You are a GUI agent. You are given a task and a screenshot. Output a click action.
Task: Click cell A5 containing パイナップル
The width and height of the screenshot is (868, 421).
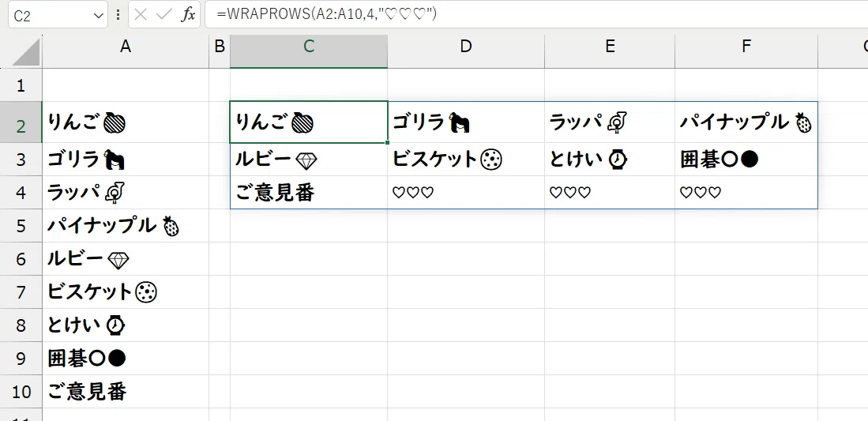(126, 226)
